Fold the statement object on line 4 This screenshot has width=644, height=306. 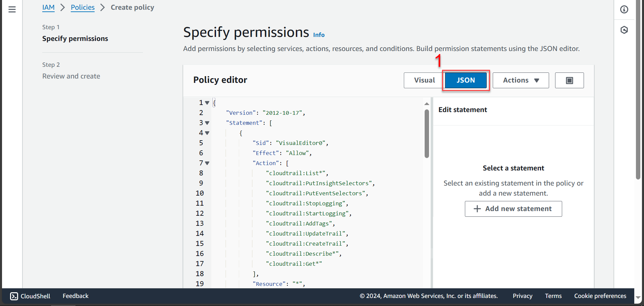click(207, 133)
